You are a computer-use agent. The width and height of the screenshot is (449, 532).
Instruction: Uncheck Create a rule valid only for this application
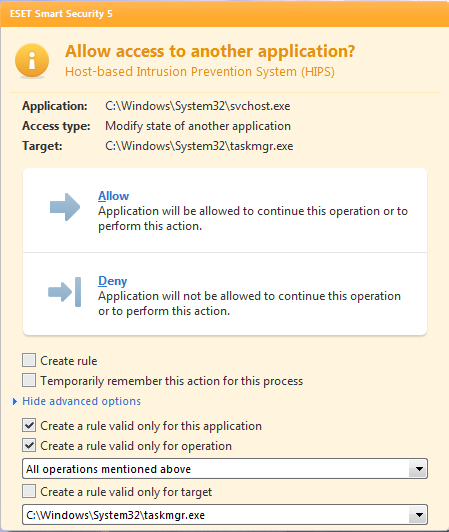29,425
